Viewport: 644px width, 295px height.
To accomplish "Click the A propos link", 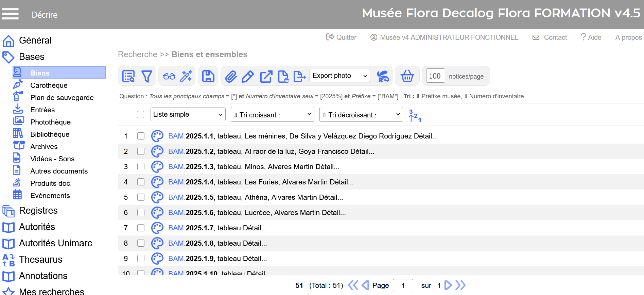I will coord(628,37).
